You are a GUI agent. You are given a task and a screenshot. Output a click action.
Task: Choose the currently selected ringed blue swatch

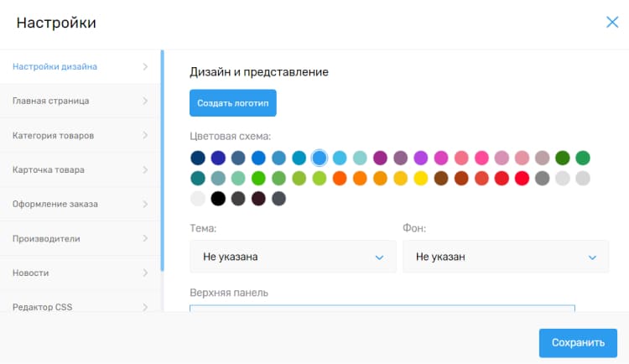coord(320,159)
